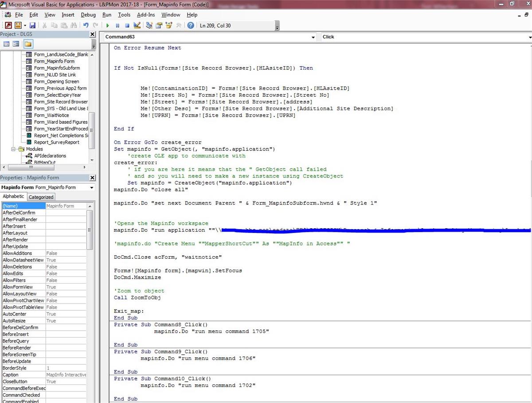This screenshot has height=403, width=532.
Task: Click View Object button in Project panel
Action: (16, 44)
